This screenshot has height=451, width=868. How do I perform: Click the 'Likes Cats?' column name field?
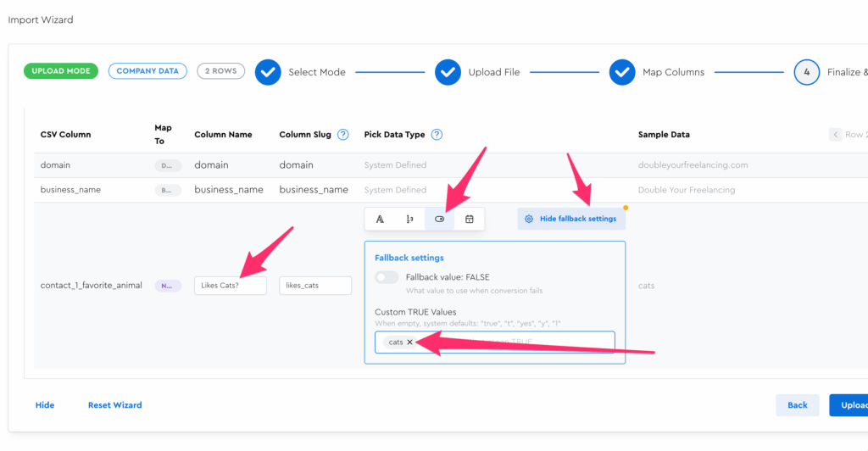230,286
